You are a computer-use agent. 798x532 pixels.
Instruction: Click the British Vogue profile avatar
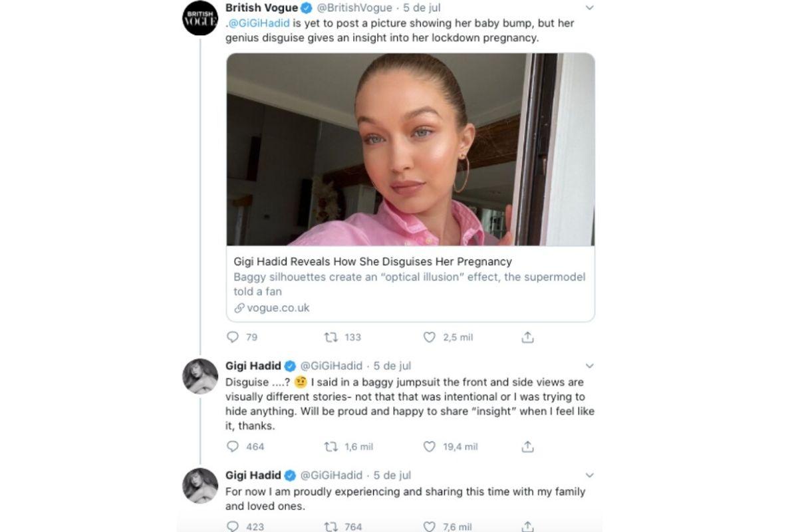pos(200,19)
